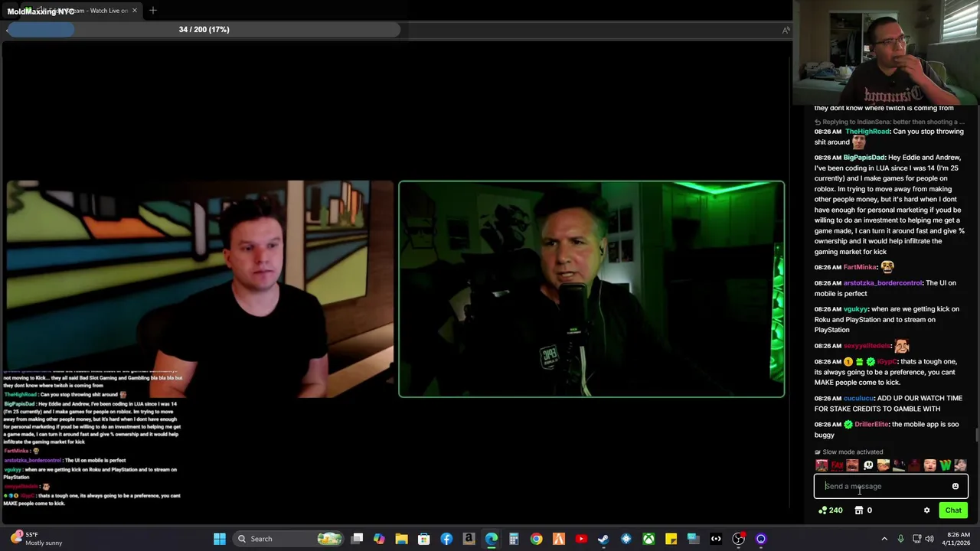Viewport: 980px width, 551px height.
Task: Click the webcam overlay at top right
Action: tap(887, 52)
